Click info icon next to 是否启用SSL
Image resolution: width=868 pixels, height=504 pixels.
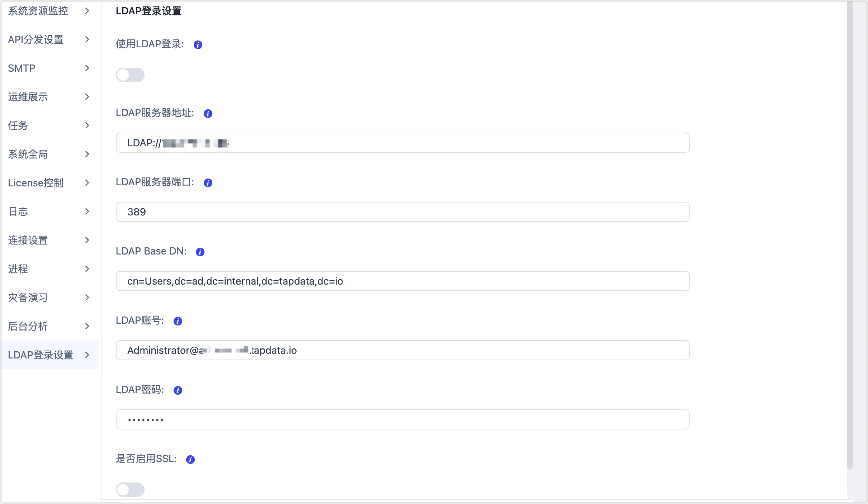point(190,460)
